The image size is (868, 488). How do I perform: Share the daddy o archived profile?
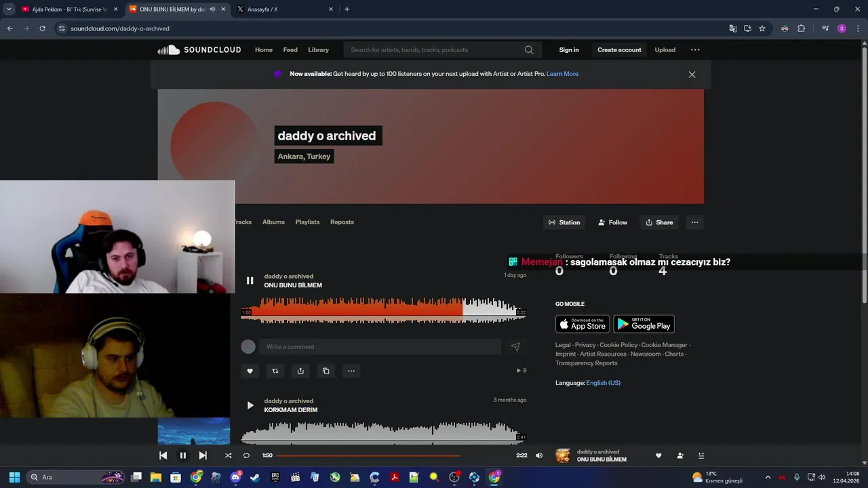[x=659, y=222]
